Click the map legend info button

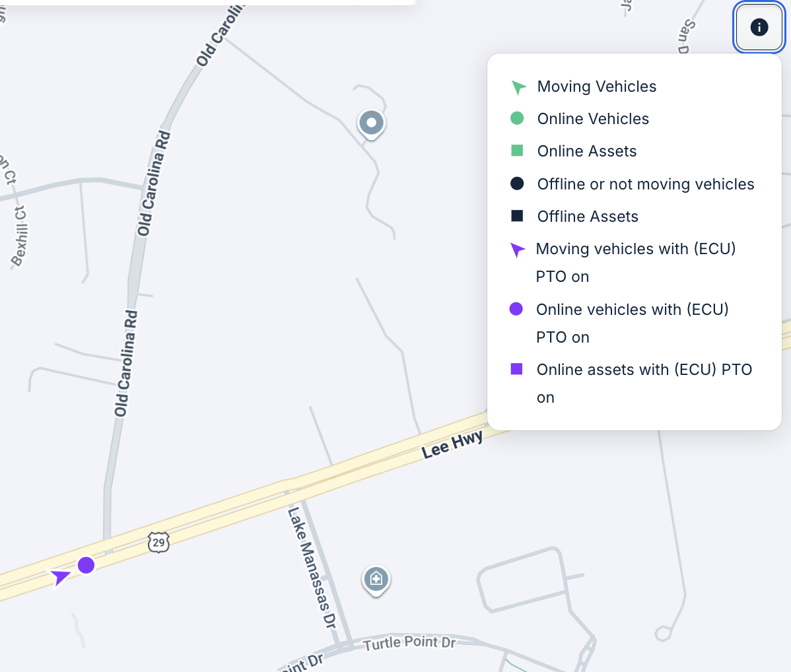pos(759,27)
